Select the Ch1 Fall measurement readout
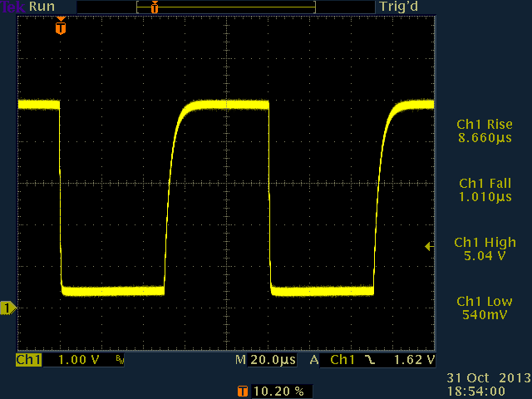This screenshot has width=532, height=399. [485, 190]
